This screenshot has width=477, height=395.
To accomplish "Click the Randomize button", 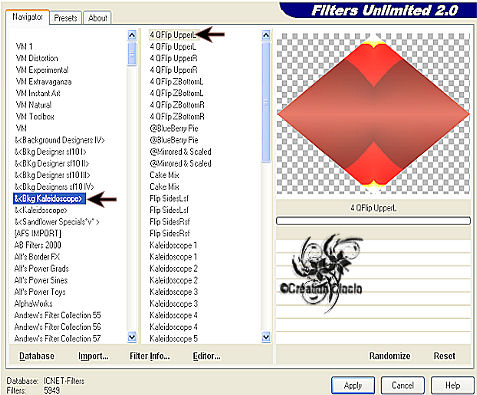I will click(389, 356).
